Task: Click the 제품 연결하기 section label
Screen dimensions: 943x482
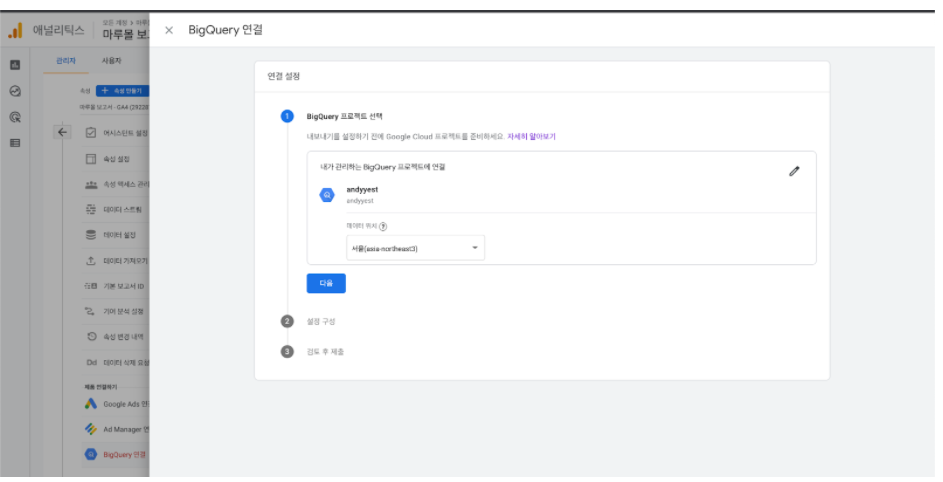Action: click(x=100, y=387)
